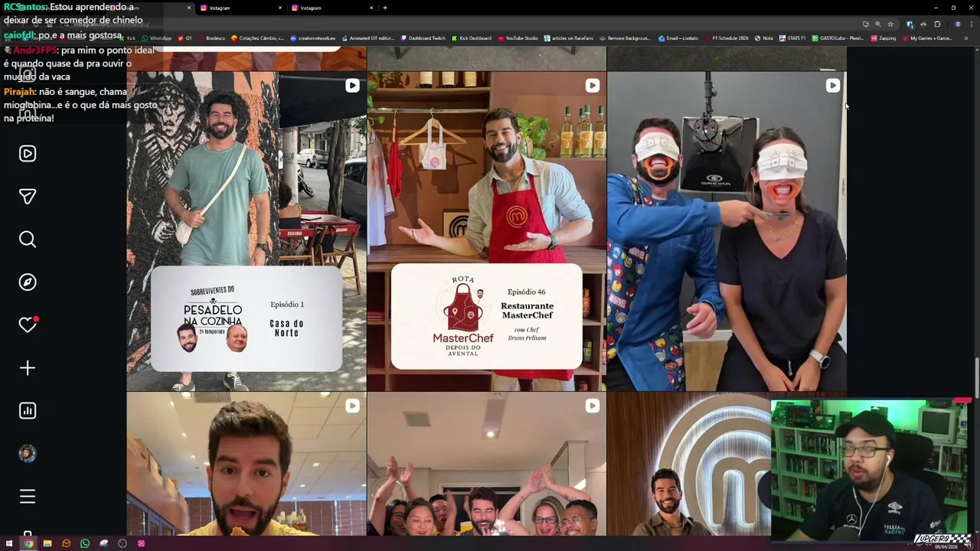The height and width of the screenshot is (551, 980).
Task: Open the Zapping bookmark
Action: [884, 38]
